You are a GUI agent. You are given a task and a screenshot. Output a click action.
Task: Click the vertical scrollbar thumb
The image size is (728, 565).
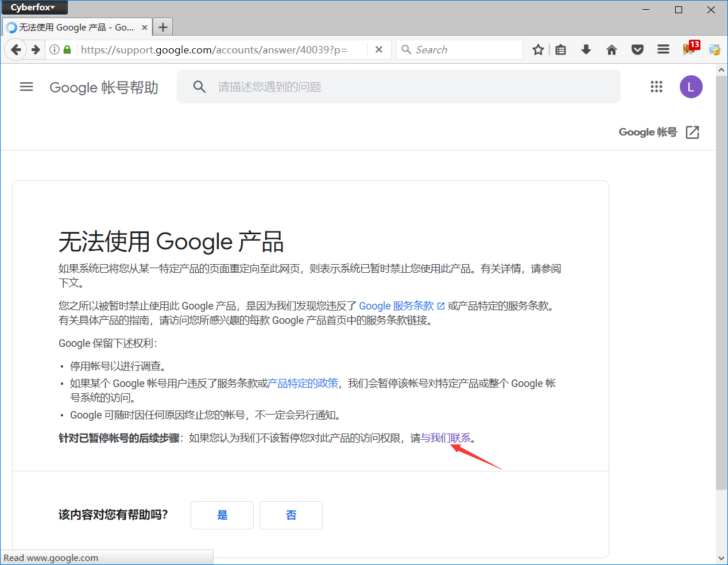(722, 282)
